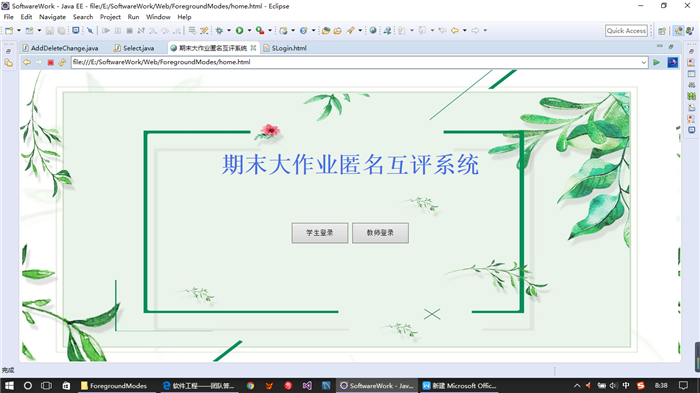Click the New file toolbar icon
This screenshot has width=700, height=393.
9,30
